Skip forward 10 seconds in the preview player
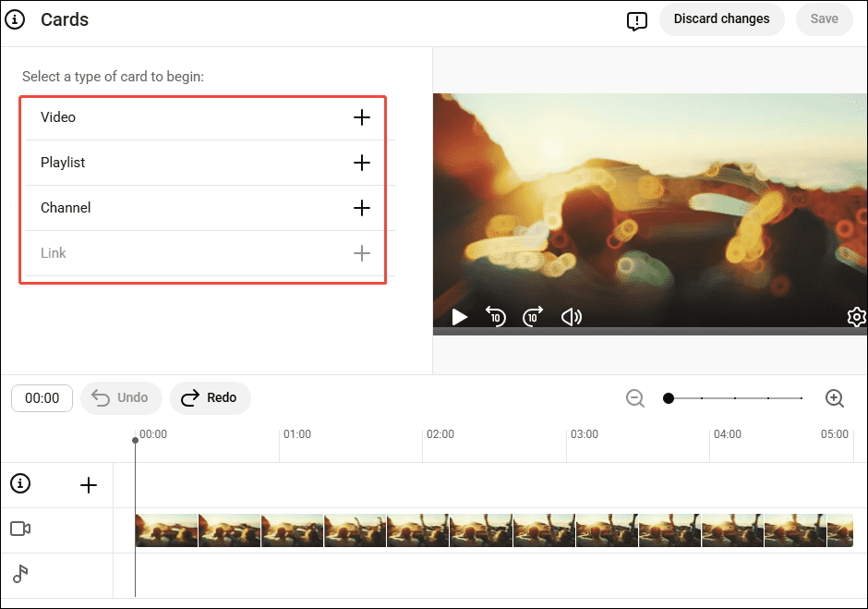The height and width of the screenshot is (609, 868). pyautogui.click(x=532, y=317)
